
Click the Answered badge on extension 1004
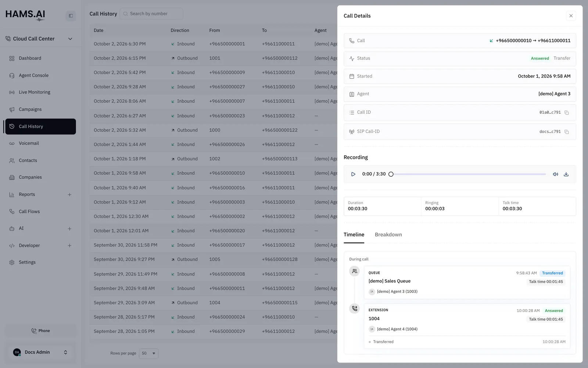pos(554,311)
